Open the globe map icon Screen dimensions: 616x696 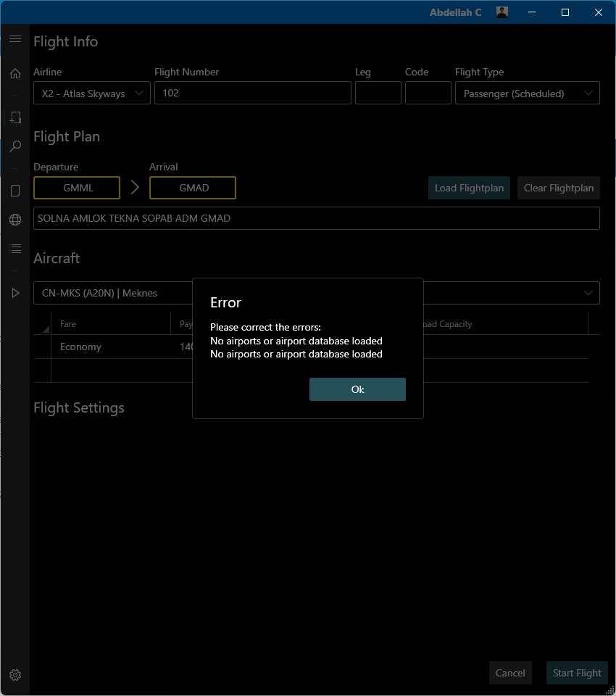pos(14,220)
